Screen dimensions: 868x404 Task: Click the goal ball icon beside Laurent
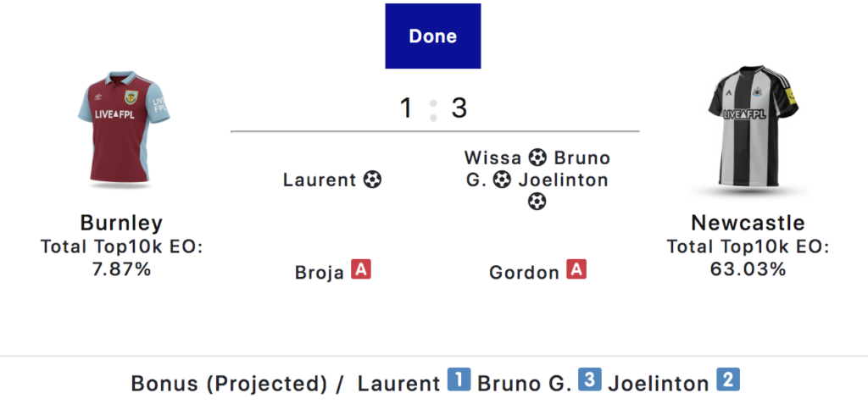(x=372, y=180)
